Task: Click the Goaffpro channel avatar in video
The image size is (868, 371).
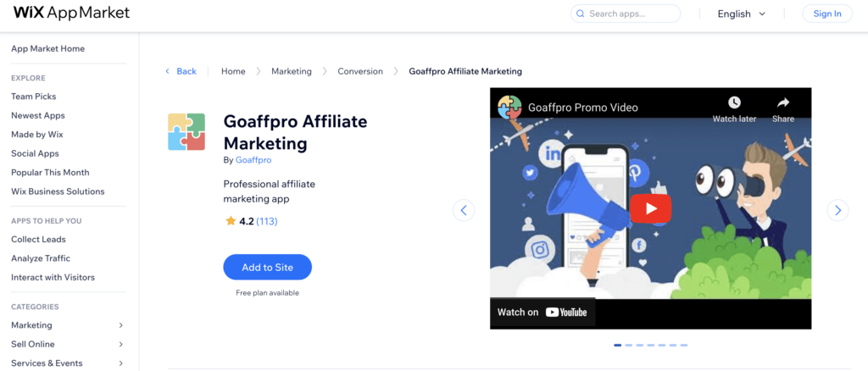Action: (x=509, y=108)
